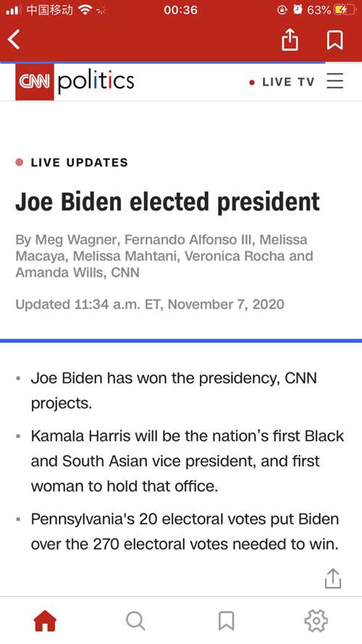Click the Kamala Harris bullet point text
362x644 pixels.
tap(188, 461)
